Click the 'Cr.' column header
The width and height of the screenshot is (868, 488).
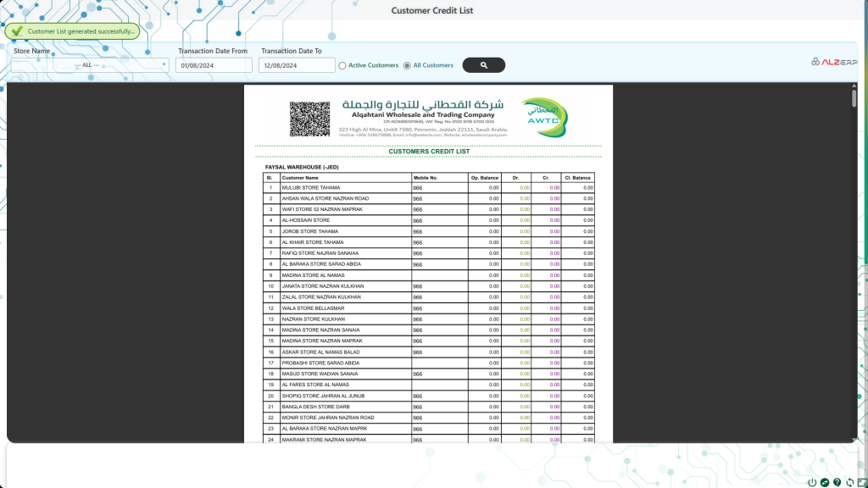[546, 178]
